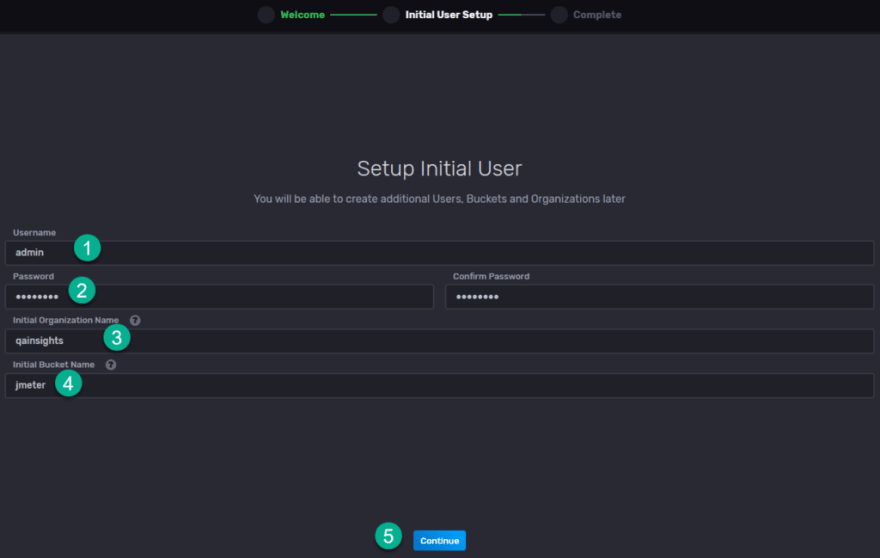Viewport: 880px width, 558px height.
Task: Click the Username label
Action: click(x=34, y=232)
